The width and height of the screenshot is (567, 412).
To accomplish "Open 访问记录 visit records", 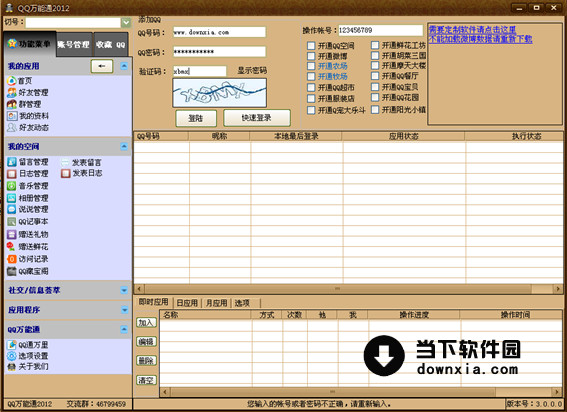I will pos(27,259).
